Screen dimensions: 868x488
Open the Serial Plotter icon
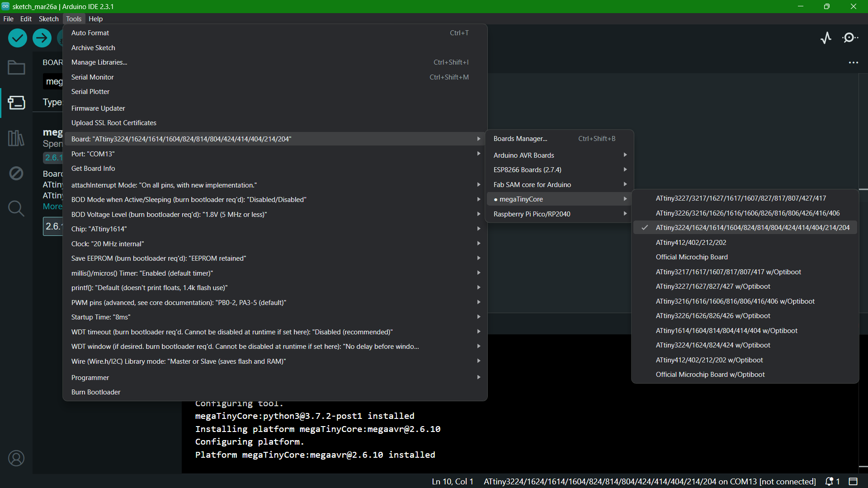click(826, 38)
